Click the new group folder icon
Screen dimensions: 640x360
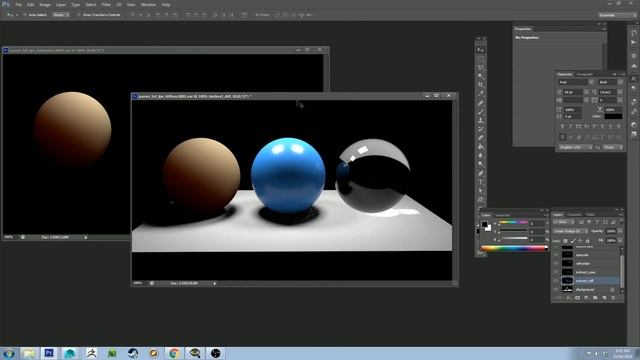(x=595, y=298)
